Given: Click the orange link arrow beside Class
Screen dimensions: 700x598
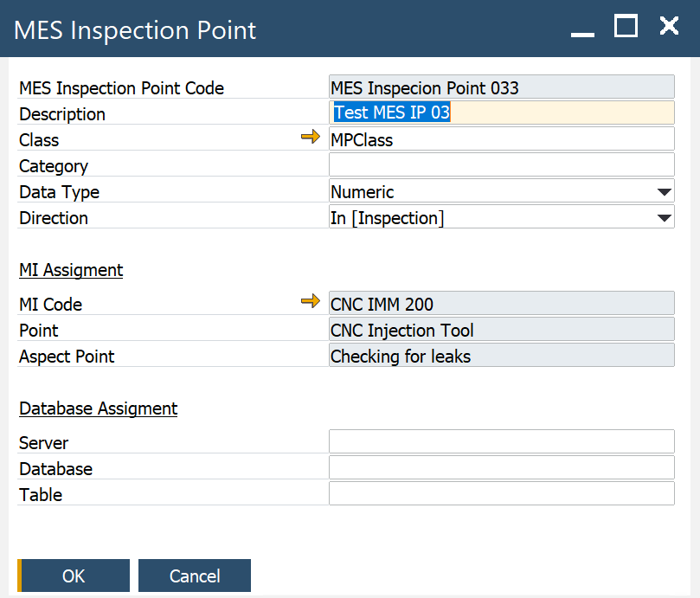Looking at the screenshot, I should click(x=310, y=138).
